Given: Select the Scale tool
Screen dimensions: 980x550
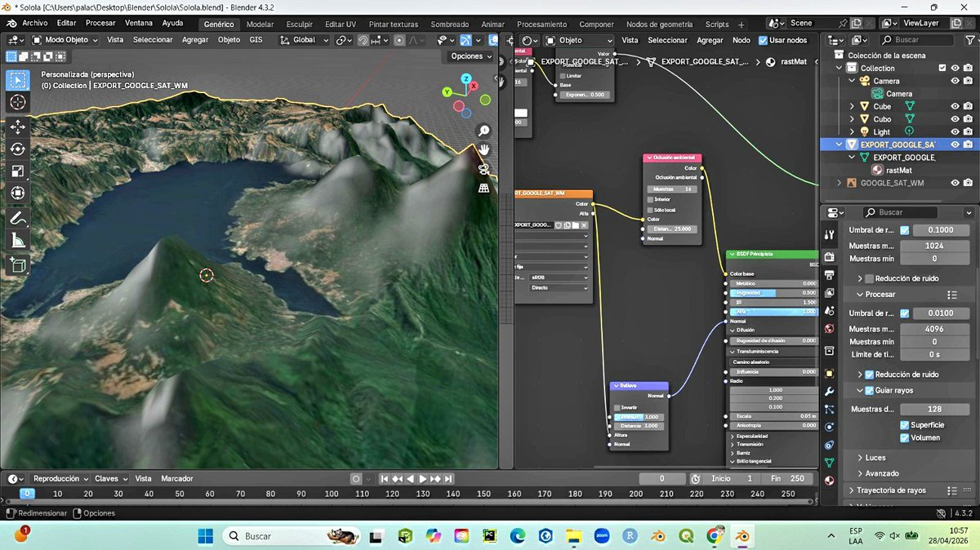Looking at the screenshot, I should click(x=18, y=171).
